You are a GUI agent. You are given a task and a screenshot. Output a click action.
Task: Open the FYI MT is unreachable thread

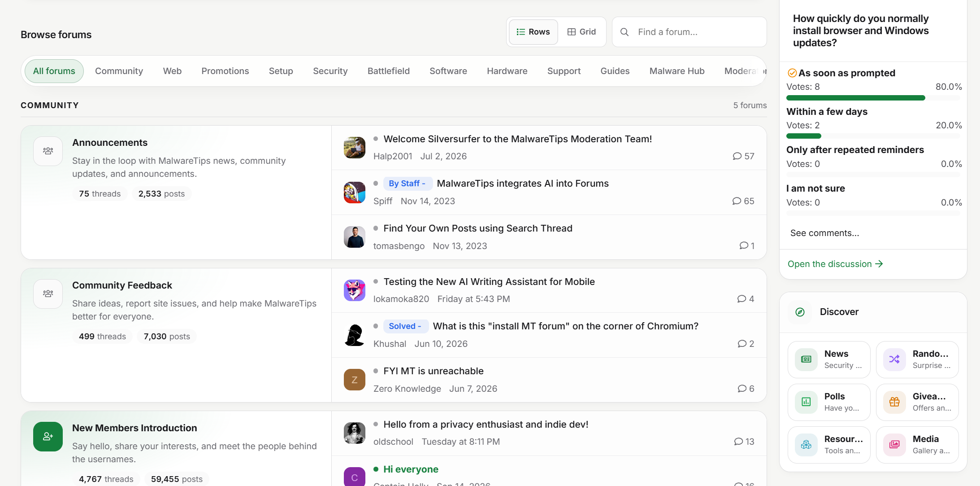point(434,371)
